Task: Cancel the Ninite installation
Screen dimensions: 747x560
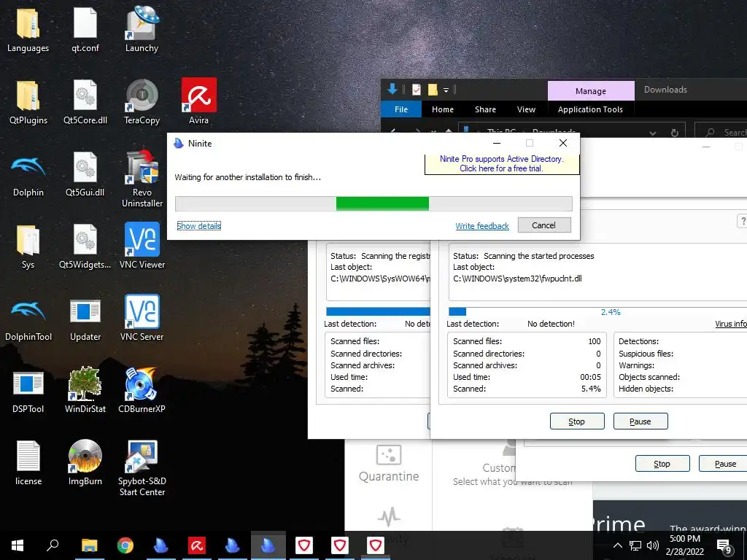Action: tap(544, 225)
